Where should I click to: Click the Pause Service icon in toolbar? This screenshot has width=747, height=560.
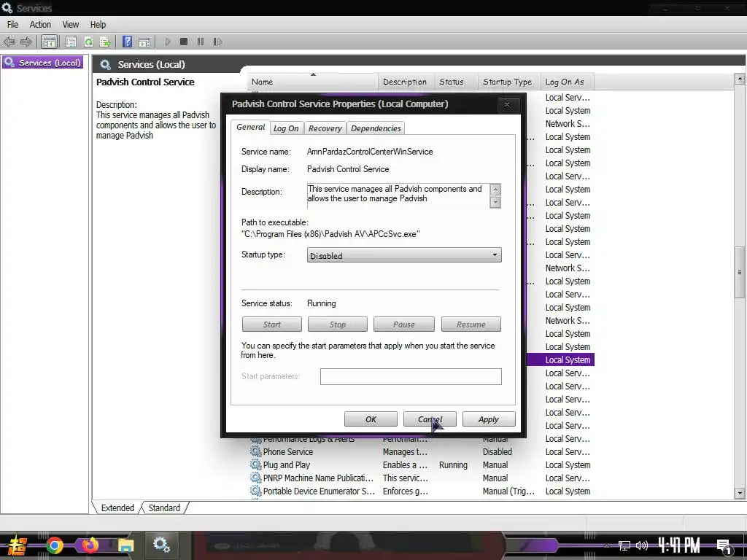click(x=201, y=42)
